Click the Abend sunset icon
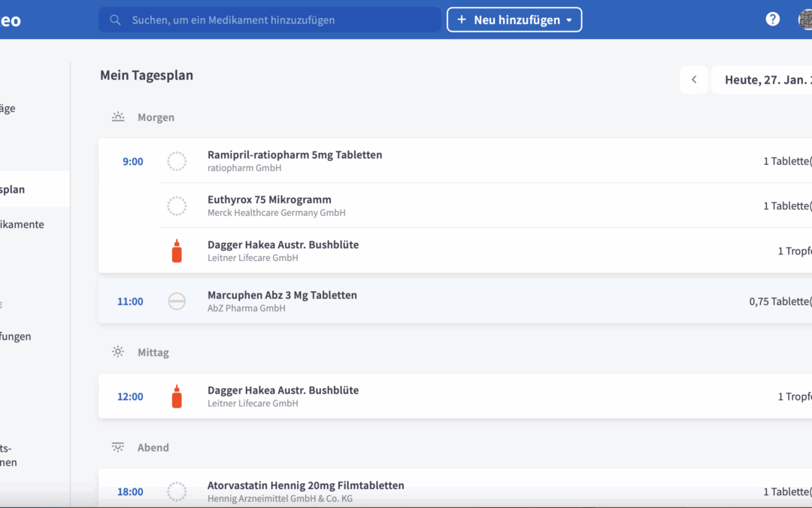The image size is (812, 508). 118,447
